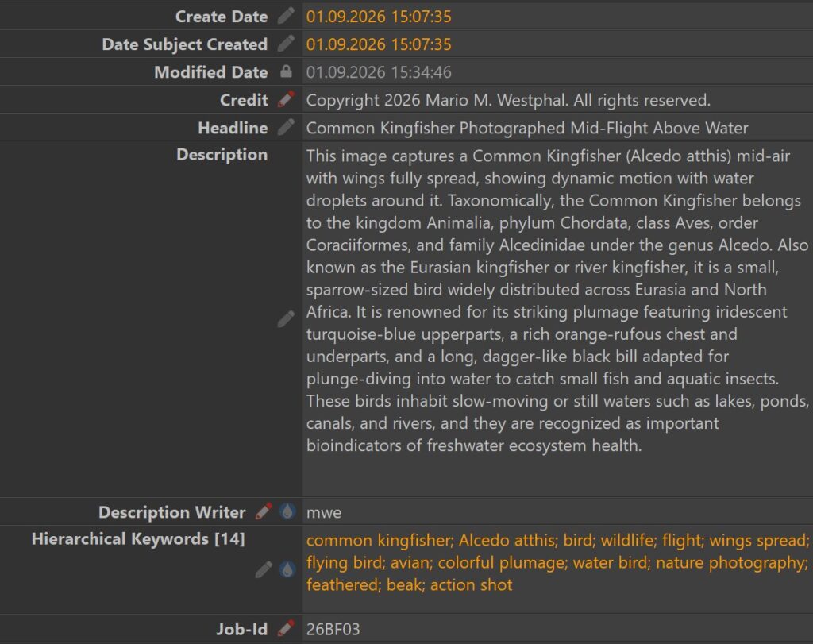Click the Create Date label
The width and height of the screenshot is (813, 644).
tap(222, 17)
